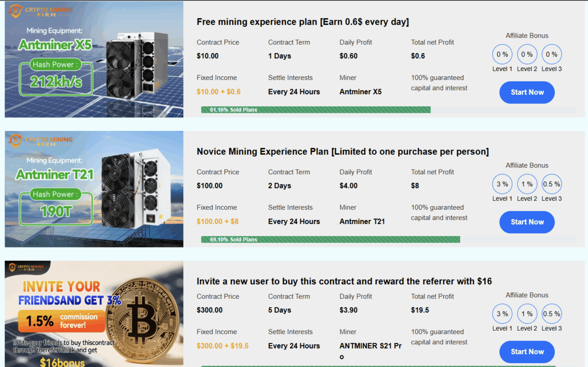Select the Level 1 3% affiliate bonus circle

click(x=502, y=184)
